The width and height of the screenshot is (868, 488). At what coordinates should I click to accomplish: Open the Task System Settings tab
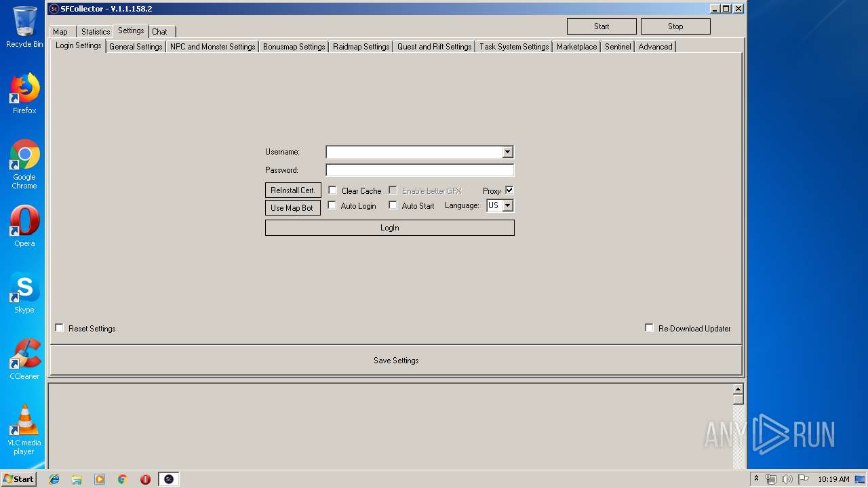(x=514, y=47)
